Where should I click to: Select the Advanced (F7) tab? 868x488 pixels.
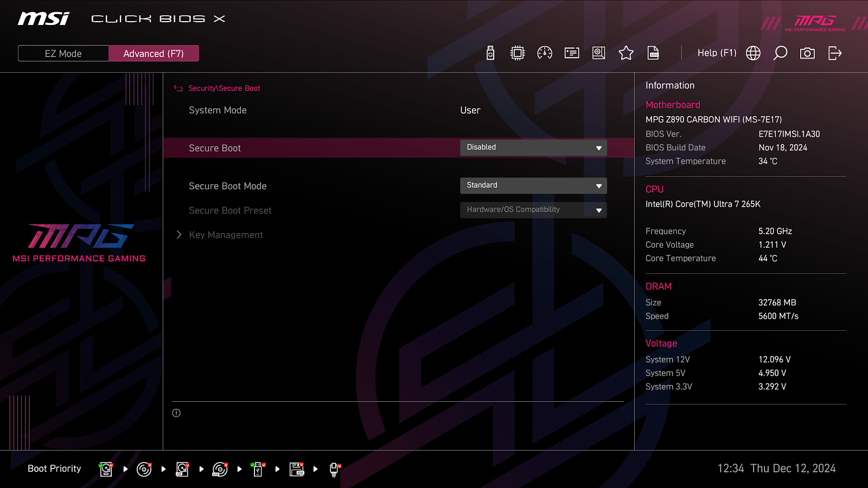[154, 54]
